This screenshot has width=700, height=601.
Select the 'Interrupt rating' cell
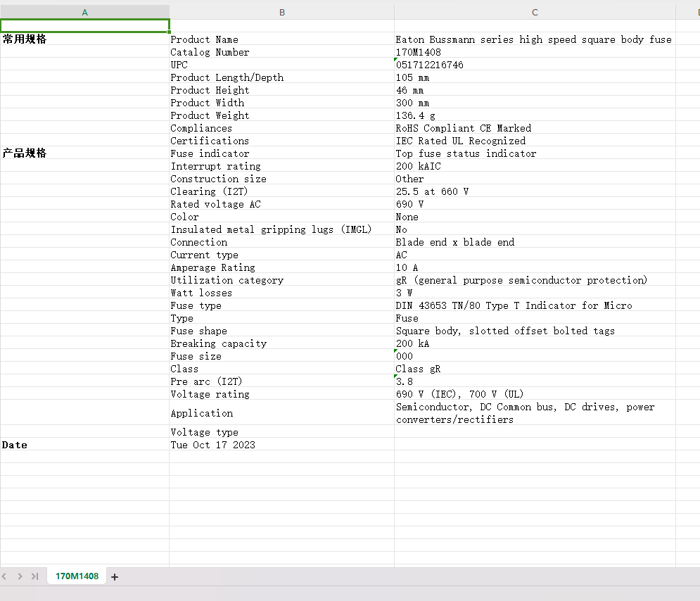click(281, 166)
